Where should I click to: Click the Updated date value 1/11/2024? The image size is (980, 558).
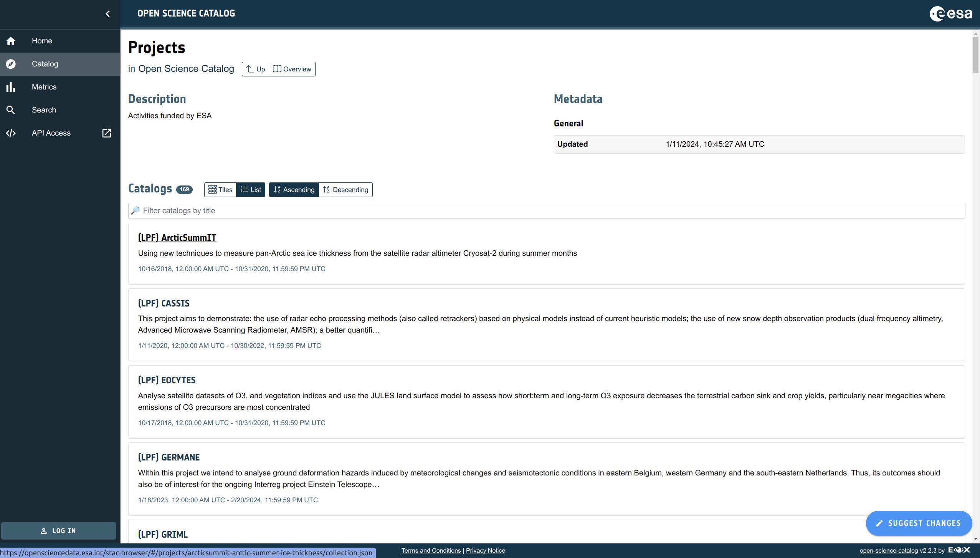[x=715, y=144]
